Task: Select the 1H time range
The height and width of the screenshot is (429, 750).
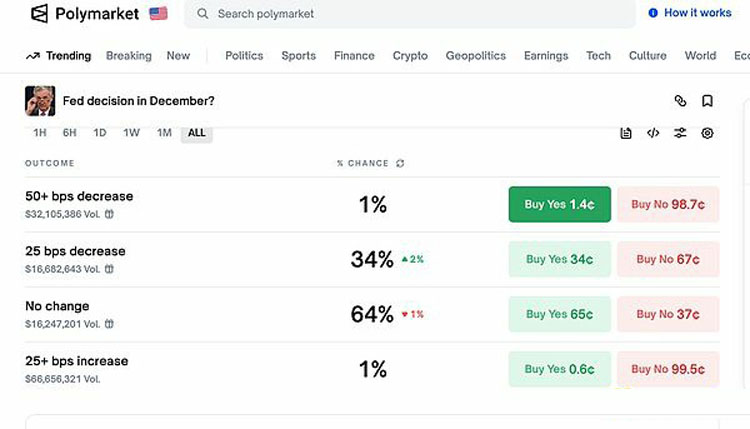Action: 40,133
